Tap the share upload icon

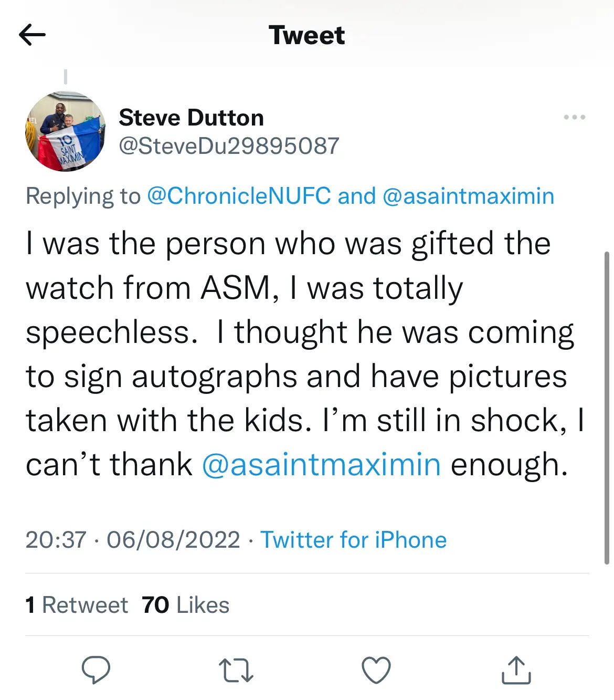[x=516, y=670]
